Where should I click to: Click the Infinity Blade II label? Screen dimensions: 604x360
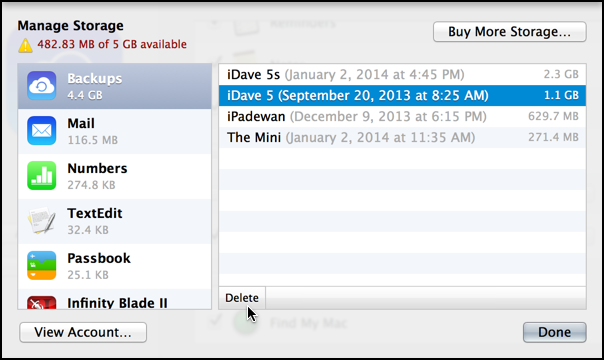tap(117, 303)
